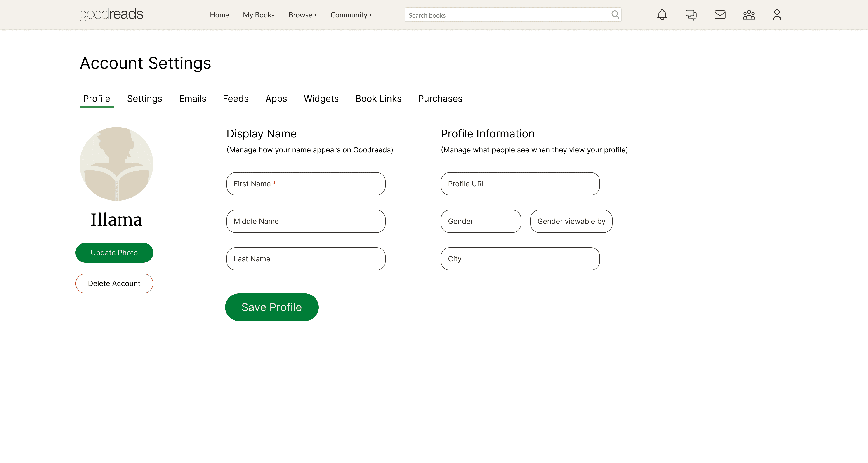This screenshot has width=868, height=463.
Task: Open the user profile icon
Action: coord(777,15)
